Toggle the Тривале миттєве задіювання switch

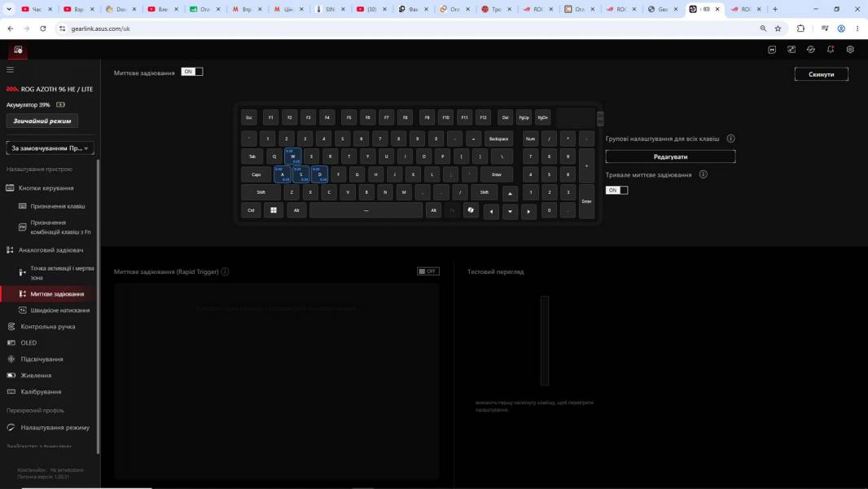point(616,190)
